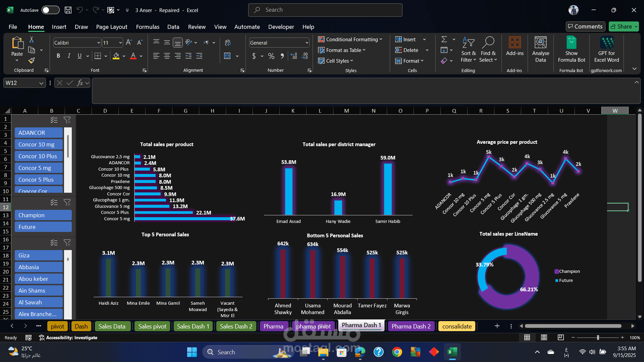The height and width of the screenshot is (362, 644).
Task: Add a new sheet with plus button
Action: 497,326
